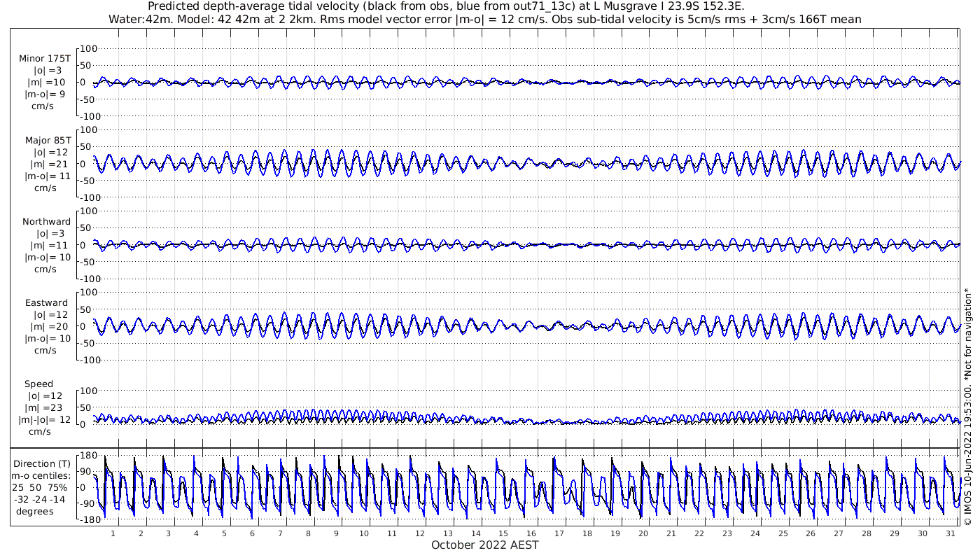This screenshot has height=560, width=980.
Task: Click day '31' on the date axis
Action: (951, 533)
